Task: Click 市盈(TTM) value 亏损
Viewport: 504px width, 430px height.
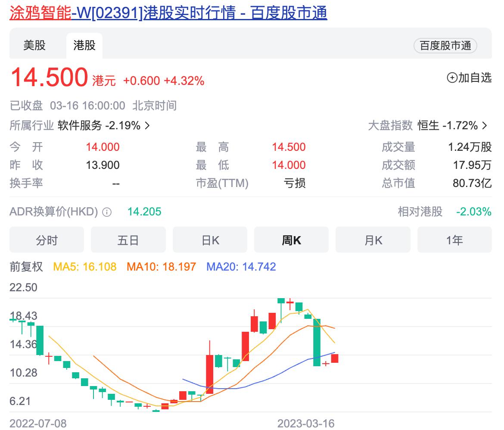Action: tap(294, 183)
